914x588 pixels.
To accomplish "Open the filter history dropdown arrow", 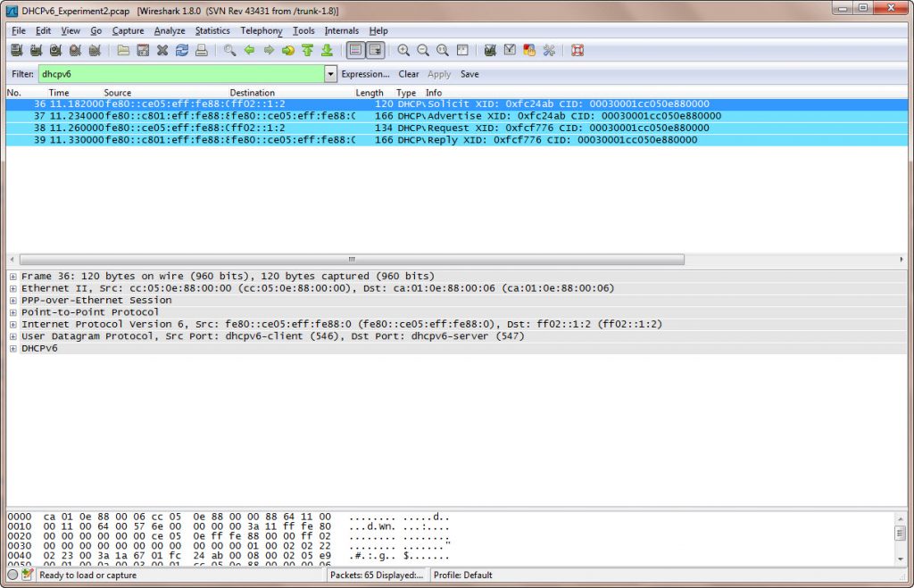I will 331,75.
